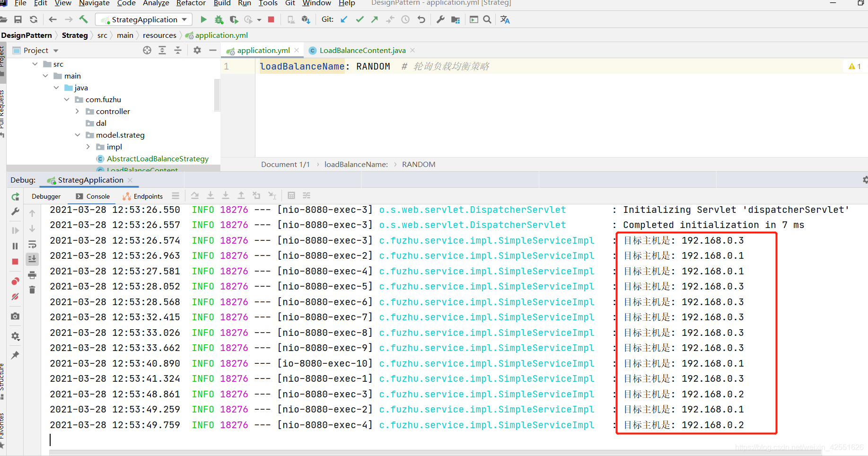Click the Save All toolbar icon
The width and height of the screenshot is (868, 456).
[x=18, y=19]
